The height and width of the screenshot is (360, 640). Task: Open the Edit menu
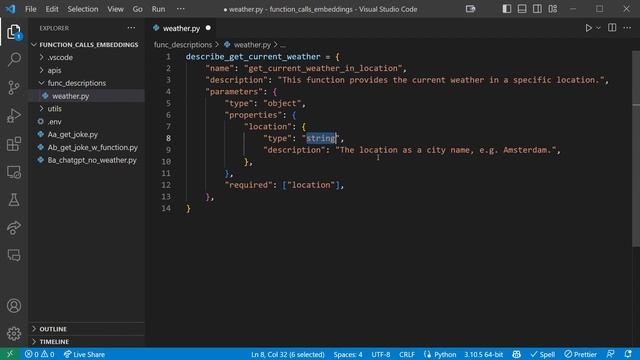pyautogui.click(x=52, y=9)
